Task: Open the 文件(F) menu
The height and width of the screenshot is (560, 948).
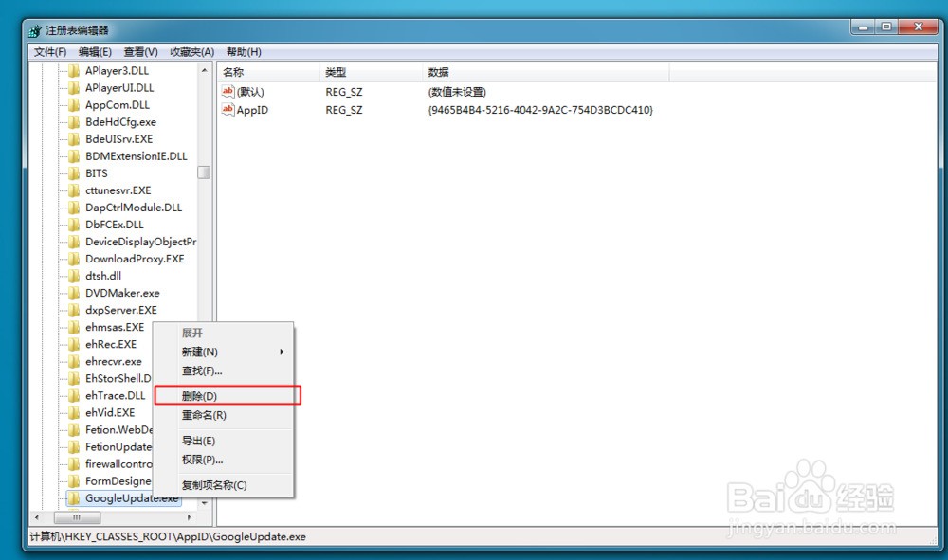Action: click(50, 52)
